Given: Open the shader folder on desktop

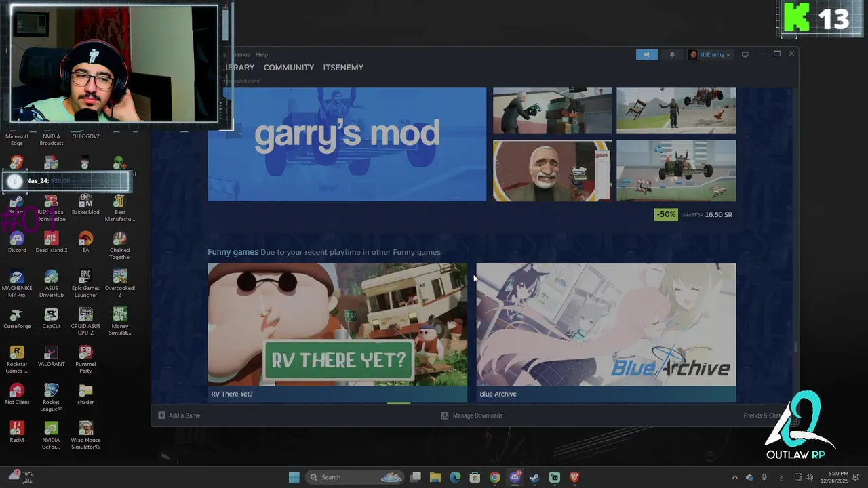Looking at the screenshot, I should (85, 394).
